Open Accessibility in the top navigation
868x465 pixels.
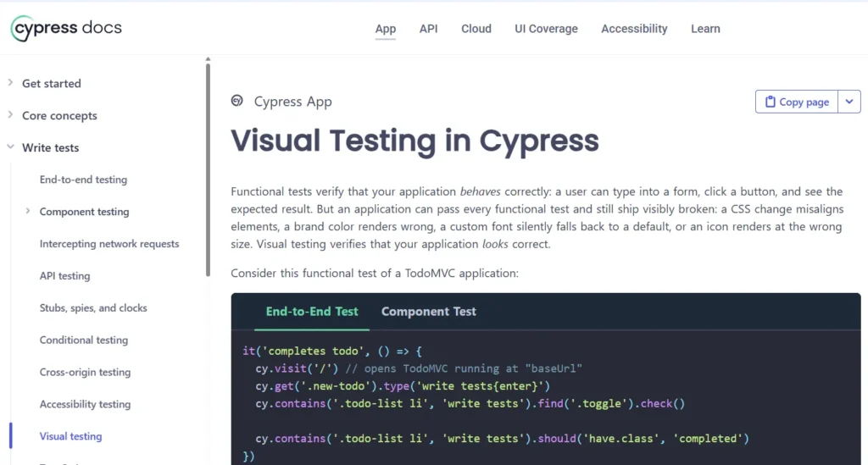[x=634, y=29]
